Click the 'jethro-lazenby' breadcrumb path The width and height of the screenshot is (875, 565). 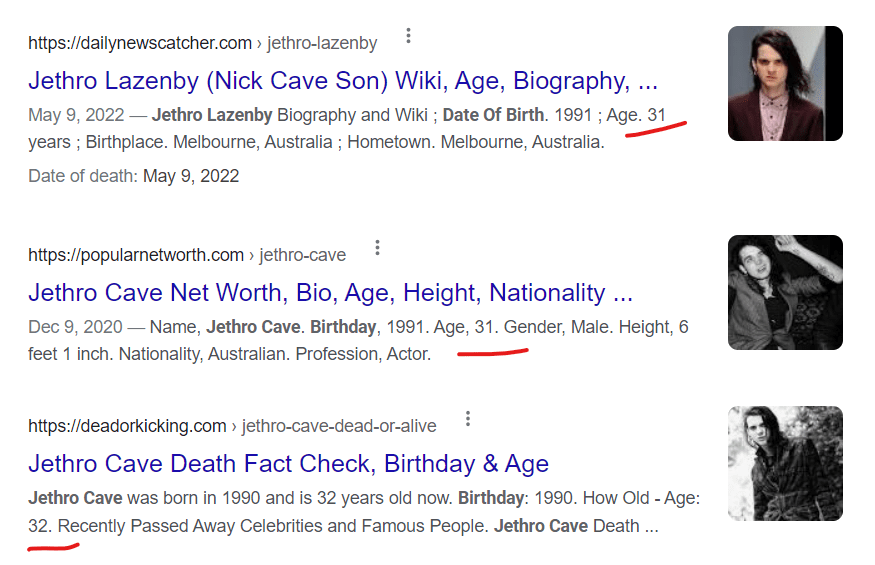325,43
